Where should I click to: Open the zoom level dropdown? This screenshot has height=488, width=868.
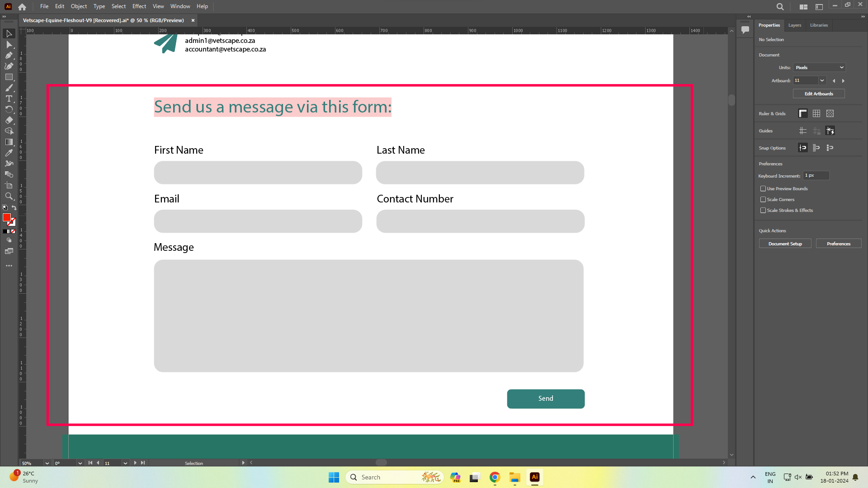47,463
